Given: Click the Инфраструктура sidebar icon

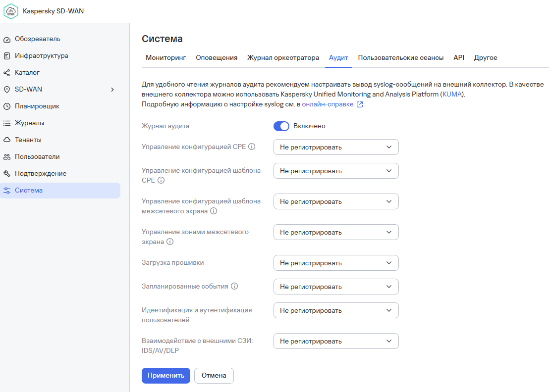Looking at the screenshot, I should (x=7, y=56).
